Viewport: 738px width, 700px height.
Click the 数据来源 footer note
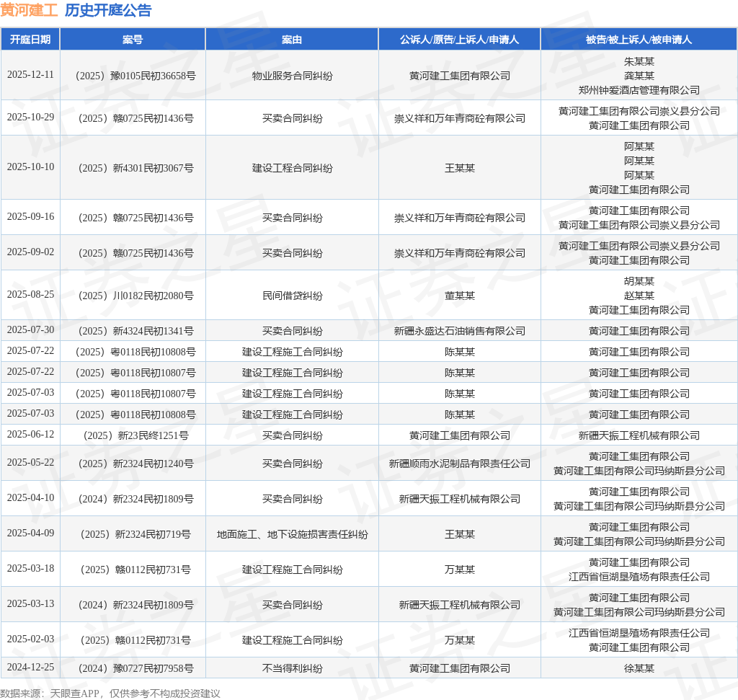(x=110, y=694)
